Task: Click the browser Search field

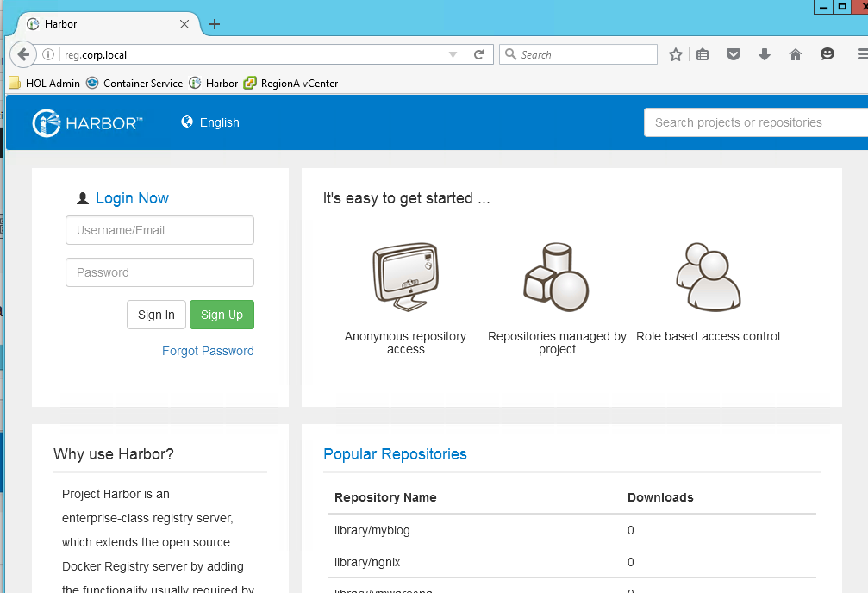Action: coord(578,54)
